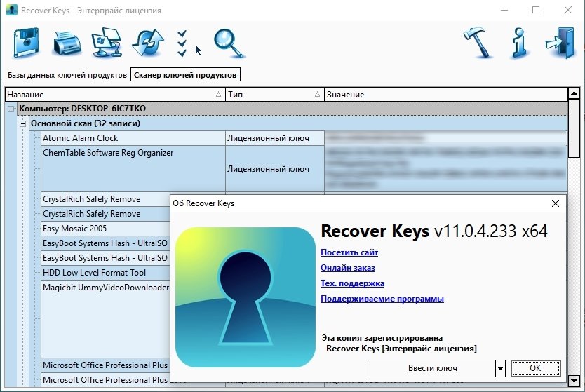Open Онлайн заказ link
Viewport: 585px width, 392px height.
[x=348, y=268]
